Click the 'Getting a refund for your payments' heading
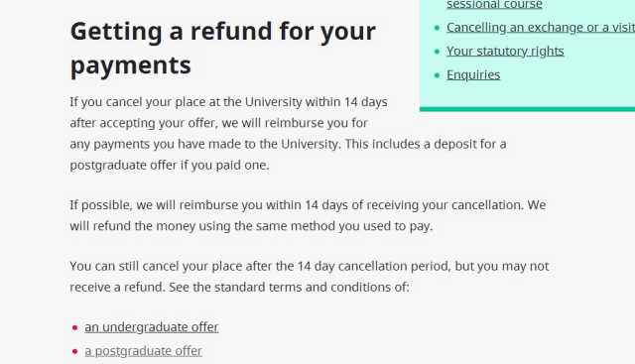 pyautogui.click(x=223, y=49)
